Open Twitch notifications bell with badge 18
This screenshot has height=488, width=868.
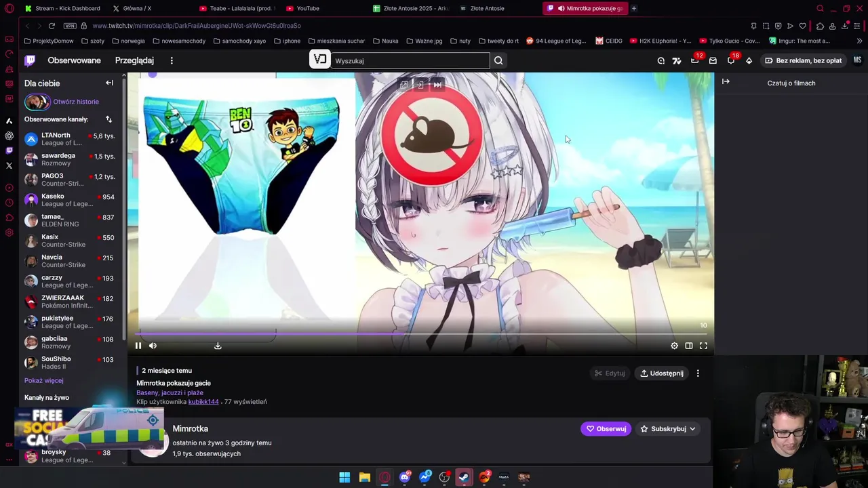pos(732,60)
